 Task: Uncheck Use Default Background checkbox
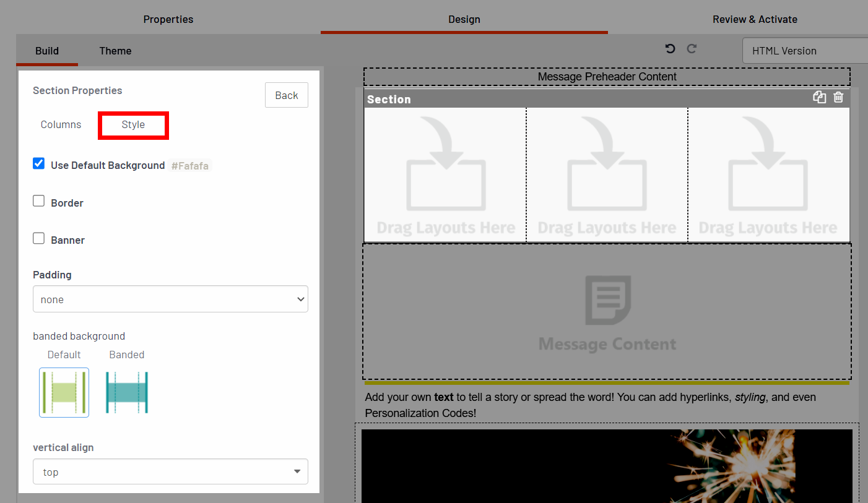coord(39,164)
